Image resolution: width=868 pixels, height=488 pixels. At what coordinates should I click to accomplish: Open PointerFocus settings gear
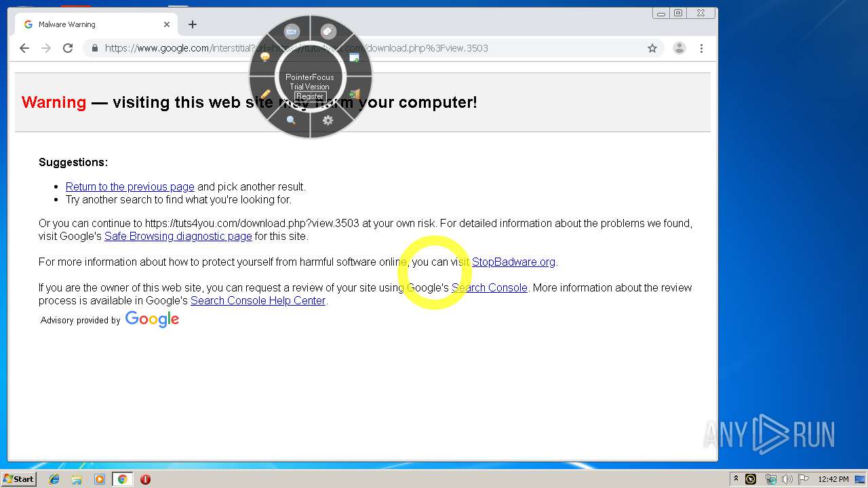(x=328, y=120)
